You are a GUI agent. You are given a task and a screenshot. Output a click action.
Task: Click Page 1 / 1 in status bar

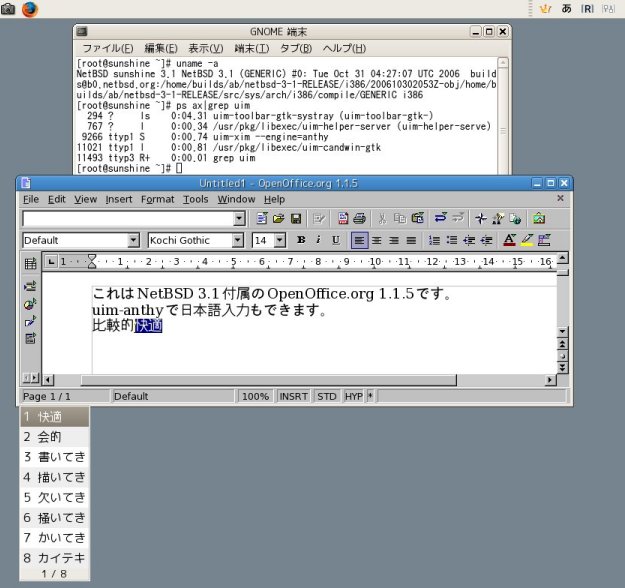64,396
